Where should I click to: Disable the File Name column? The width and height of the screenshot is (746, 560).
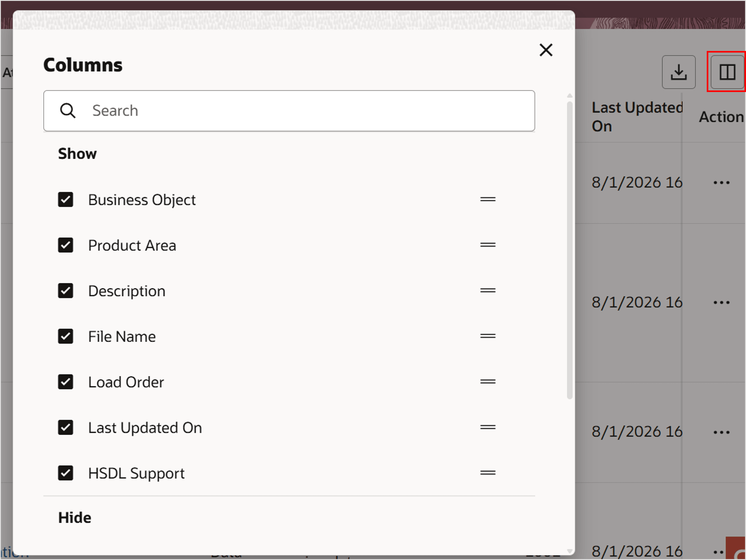[65, 336]
